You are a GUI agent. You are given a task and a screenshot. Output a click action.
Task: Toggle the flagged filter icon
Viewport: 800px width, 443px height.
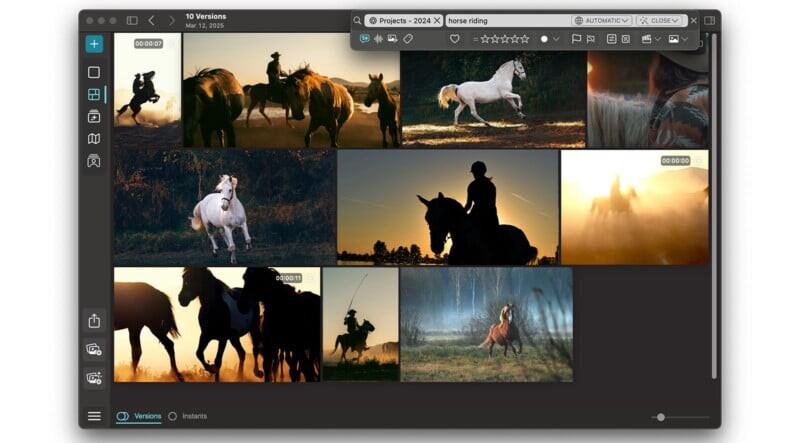point(576,39)
